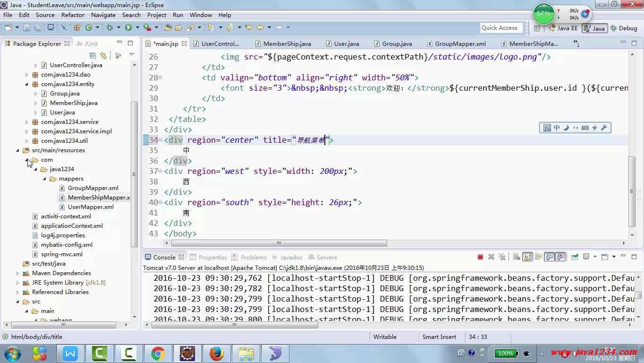Click the moon icon on IME toolbar
This screenshot has height=363, width=644.
(x=566, y=128)
